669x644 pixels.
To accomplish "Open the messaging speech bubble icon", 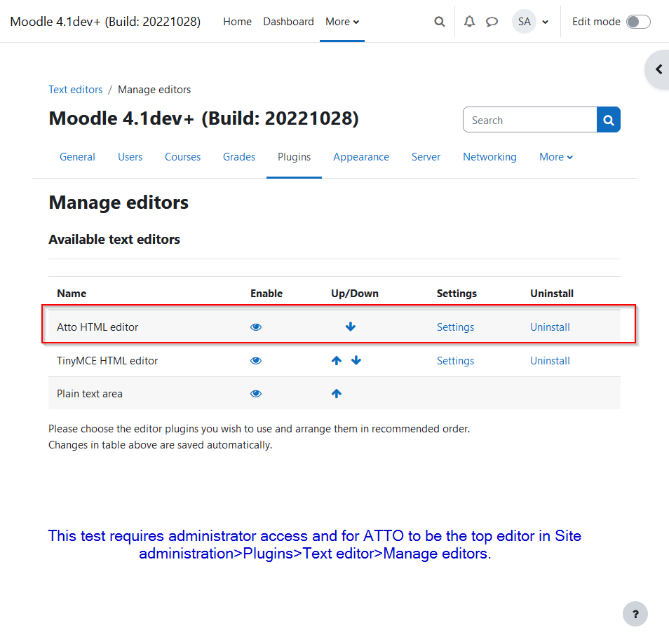I will coord(492,22).
